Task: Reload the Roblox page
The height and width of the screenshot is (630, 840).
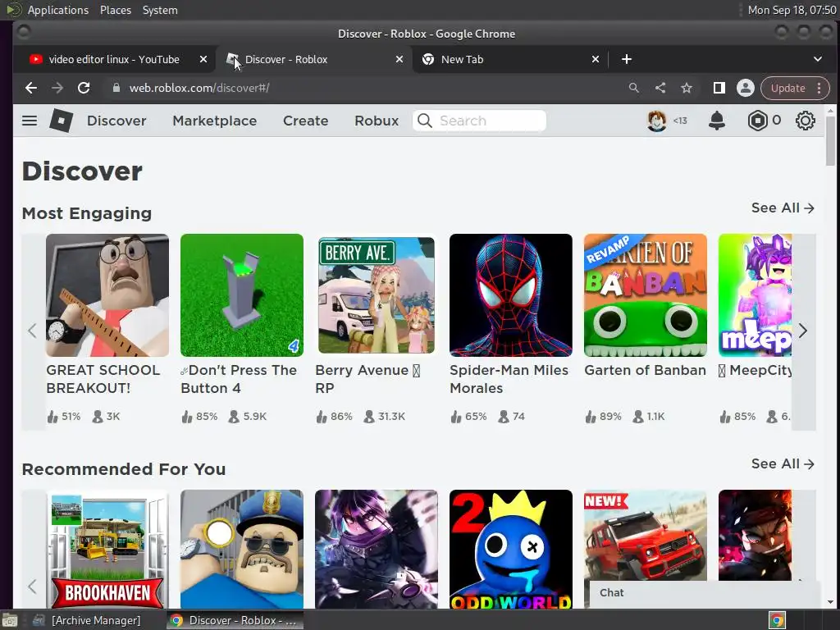Action: click(x=84, y=88)
